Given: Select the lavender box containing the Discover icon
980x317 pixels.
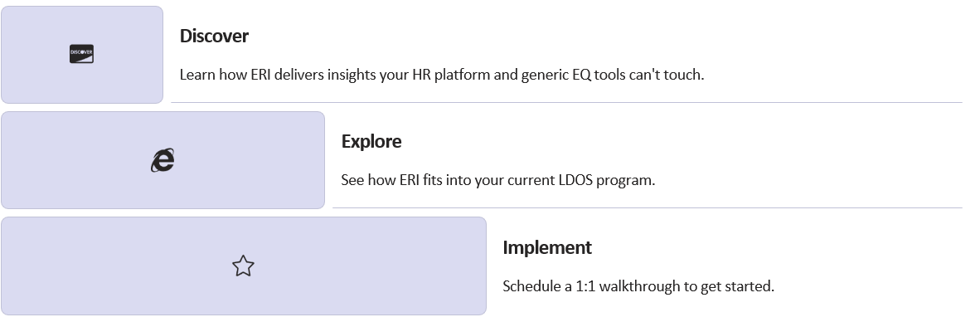Looking at the screenshot, I should [82, 55].
